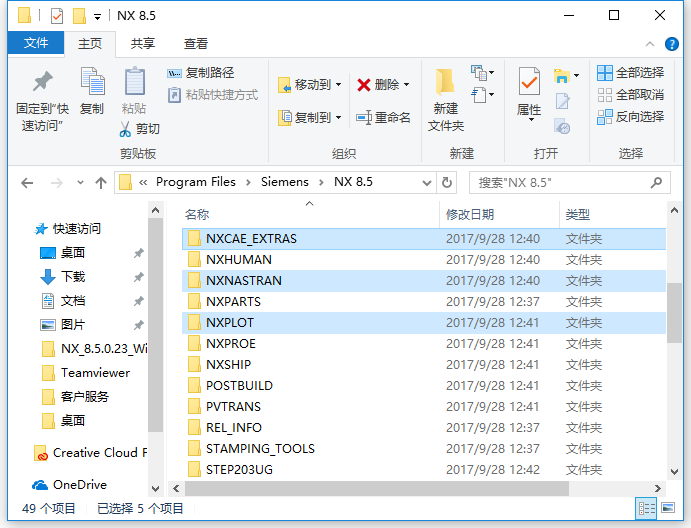Click Select all (全部选择)
691x528 pixels.
[x=630, y=73]
